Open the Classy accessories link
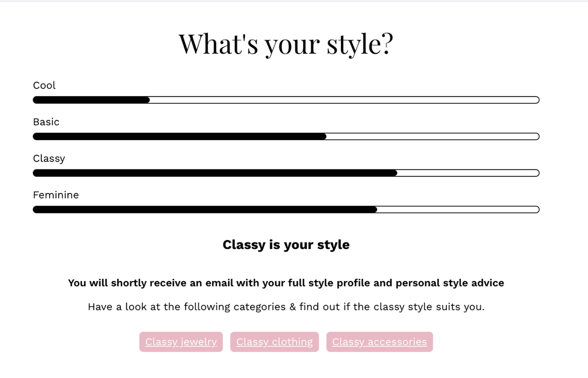Image resolution: width=588 pixels, height=378 pixels. coord(379,342)
